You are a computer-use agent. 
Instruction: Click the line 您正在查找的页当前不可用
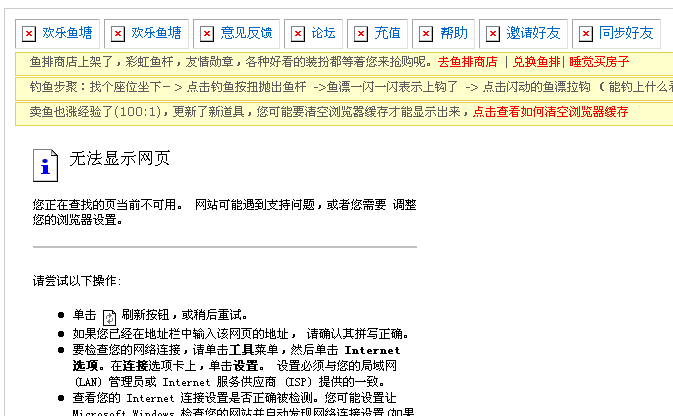pos(224,212)
